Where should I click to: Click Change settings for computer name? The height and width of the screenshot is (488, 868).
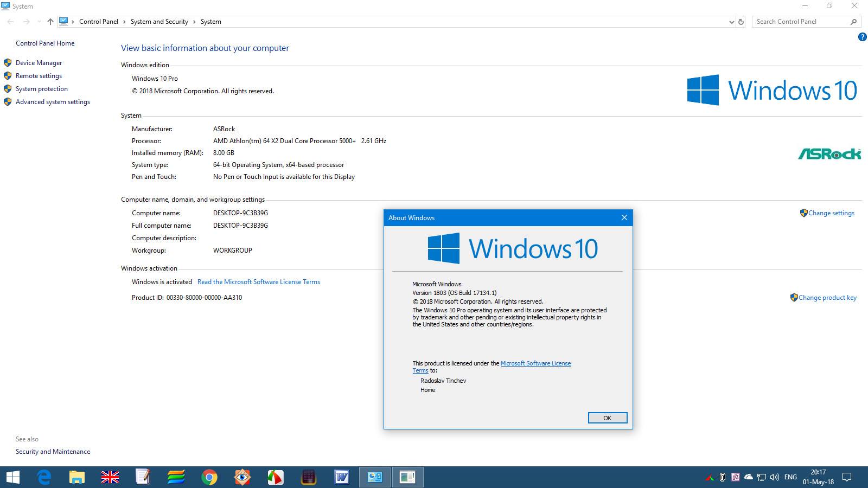pyautogui.click(x=831, y=213)
